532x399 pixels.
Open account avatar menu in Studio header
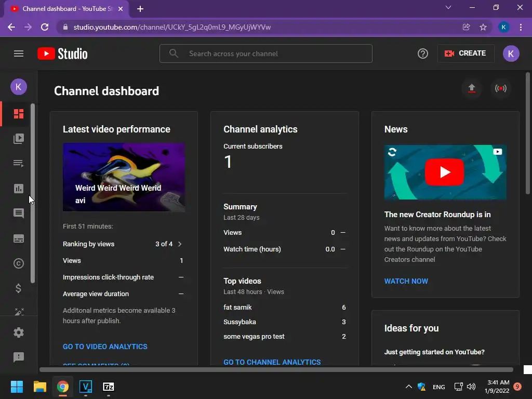(511, 54)
